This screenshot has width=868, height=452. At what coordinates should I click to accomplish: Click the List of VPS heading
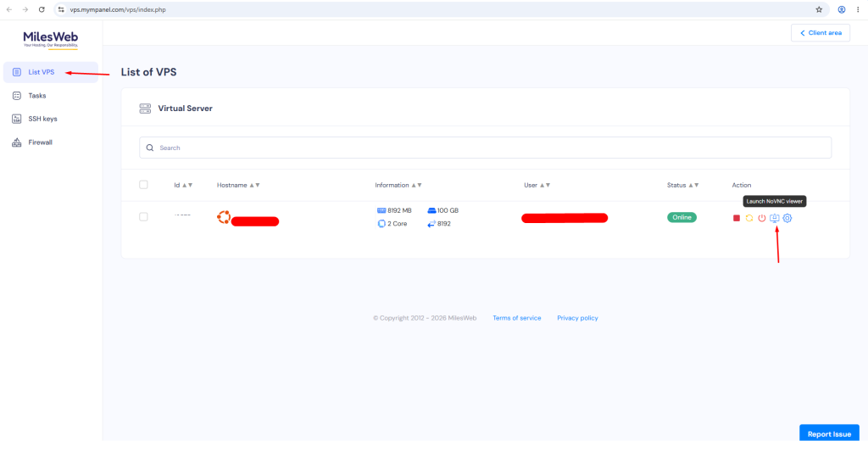[148, 72]
